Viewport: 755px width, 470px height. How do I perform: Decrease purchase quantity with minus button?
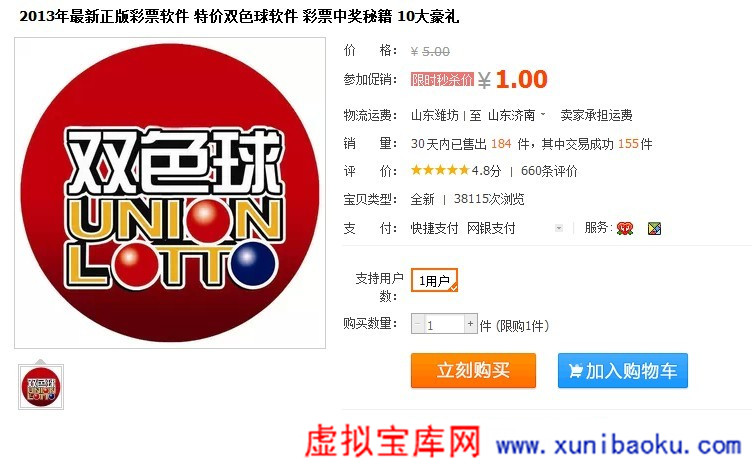click(x=417, y=324)
